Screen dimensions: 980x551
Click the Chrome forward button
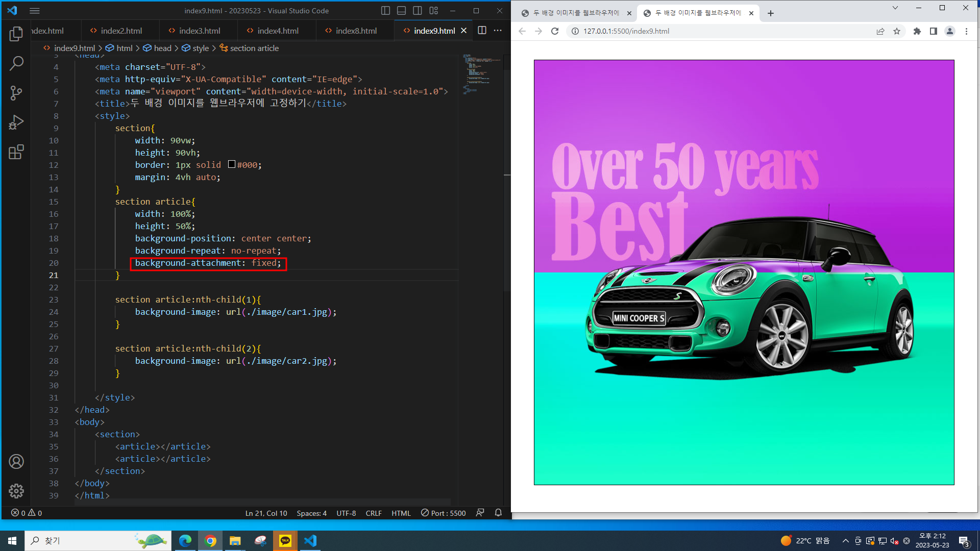click(x=538, y=31)
